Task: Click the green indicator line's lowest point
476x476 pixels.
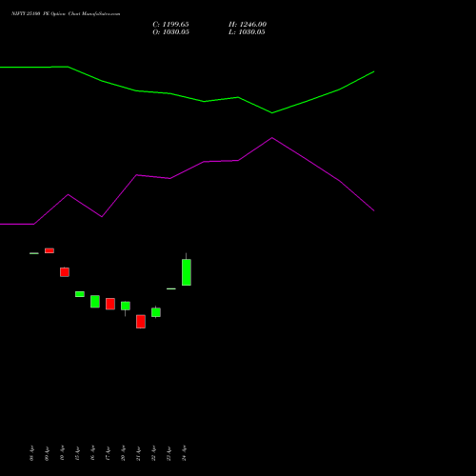Action: tap(272, 113)
